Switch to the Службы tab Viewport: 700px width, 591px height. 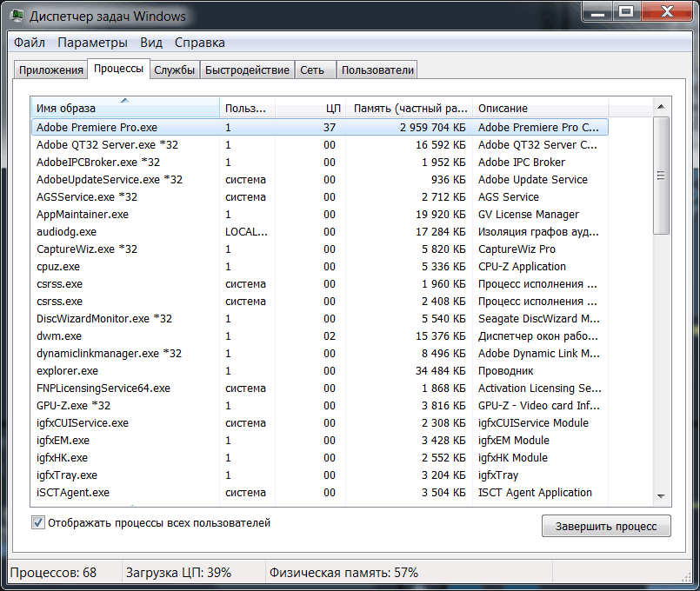coord(174,70)
